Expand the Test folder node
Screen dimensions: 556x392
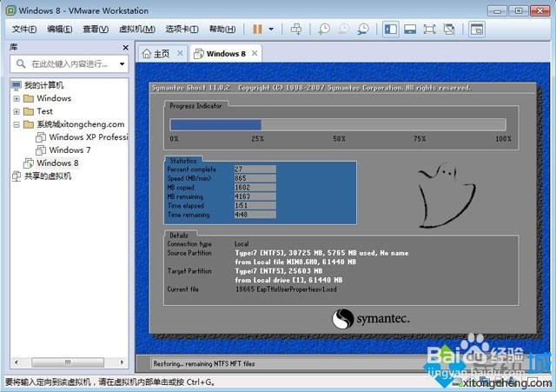tap(17, 112)
